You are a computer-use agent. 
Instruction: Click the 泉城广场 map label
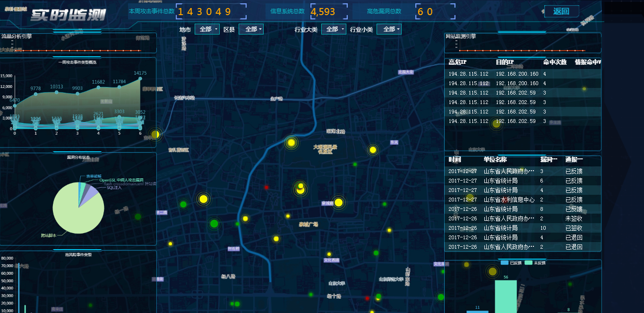tap(309, 224)
